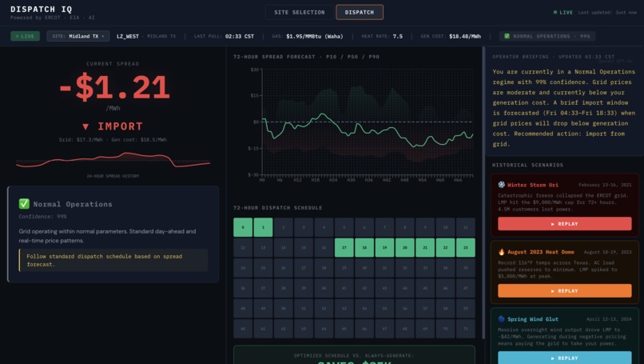This screenshot has height=364, width=644.
Task: Click the fire icon beside August 2023 Heat Dome
Action: point(502,252)
